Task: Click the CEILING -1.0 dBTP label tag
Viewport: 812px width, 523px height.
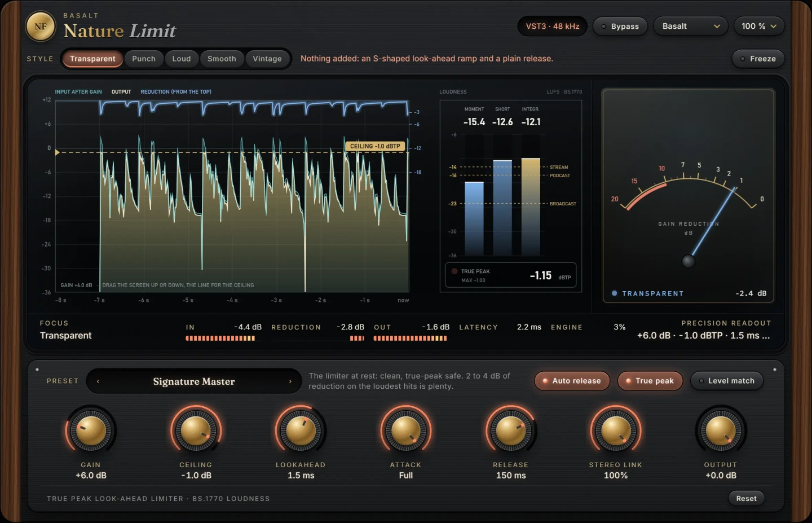Action: (x=375, y=146)
